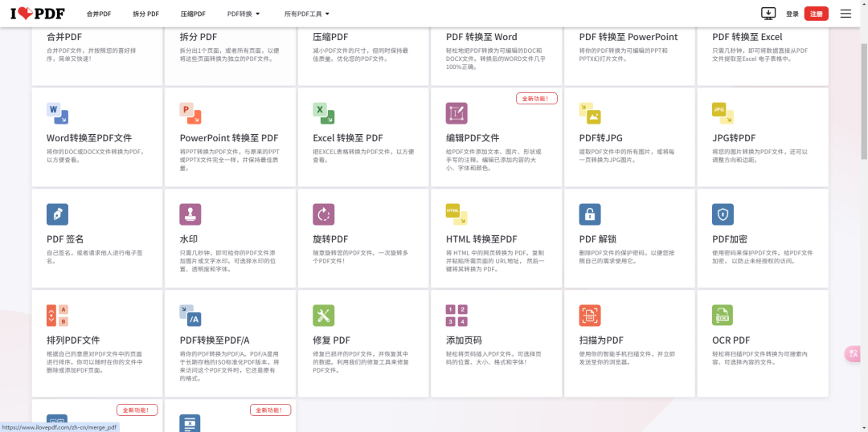Click 扫描为PDF title text
This screenshot has width=868, height=432.
pos(601,340)
